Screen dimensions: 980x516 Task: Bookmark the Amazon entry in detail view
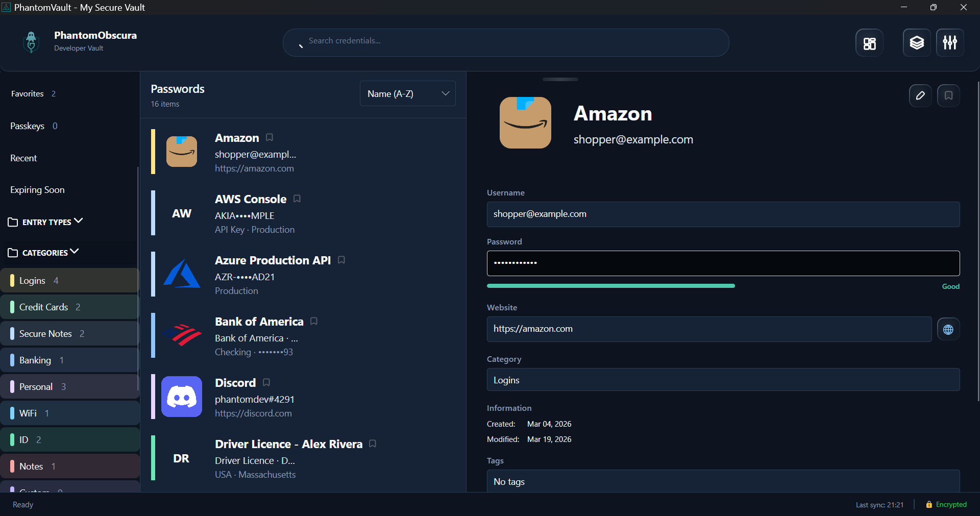pyautogui.click(x=948, y=95)
